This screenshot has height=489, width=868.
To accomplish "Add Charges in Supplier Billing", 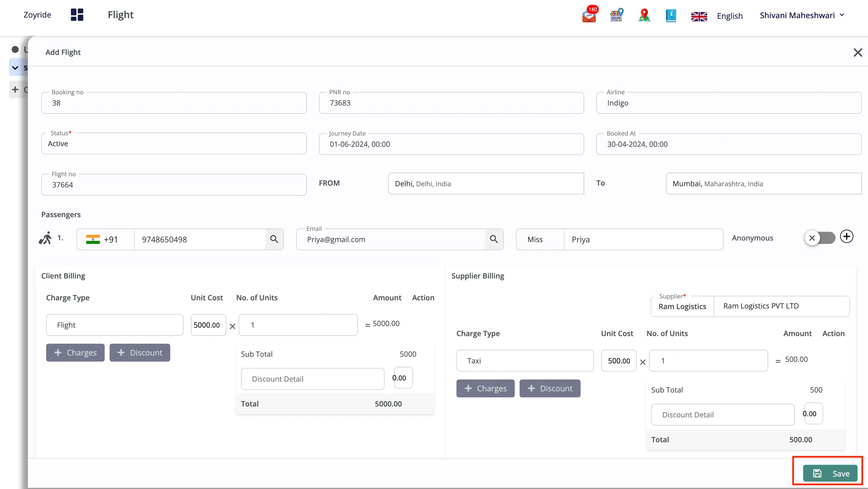I will tap(485, 388).
